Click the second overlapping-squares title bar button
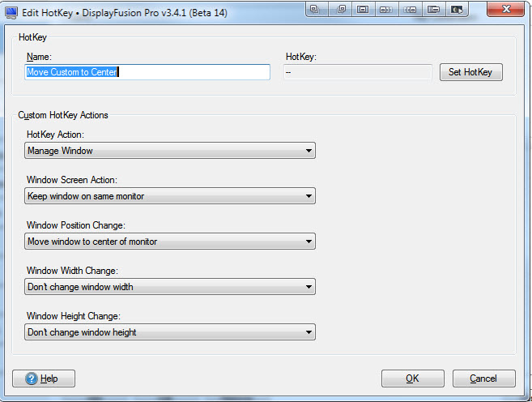Image resolution: width=532 pixels, height=402 pixels. (341, 9)
